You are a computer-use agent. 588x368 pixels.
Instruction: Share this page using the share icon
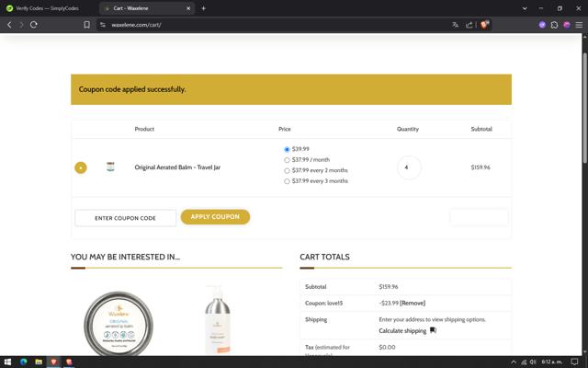click(x=469, y=25)
